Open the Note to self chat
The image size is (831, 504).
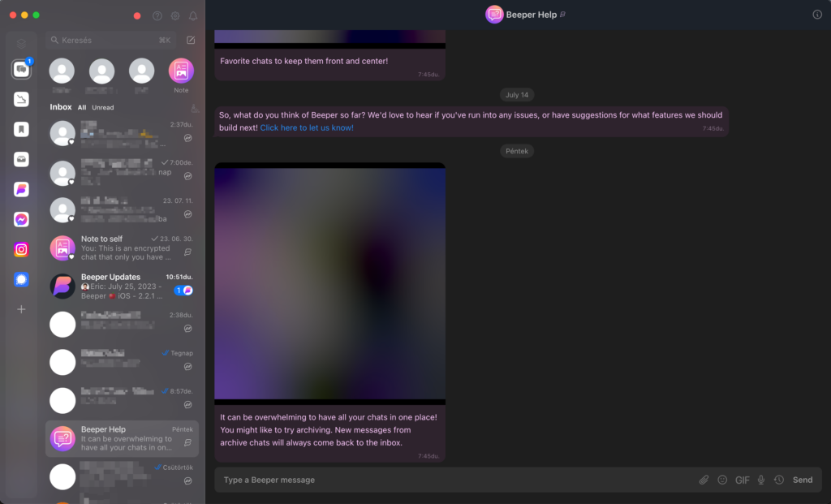(122, 248)
